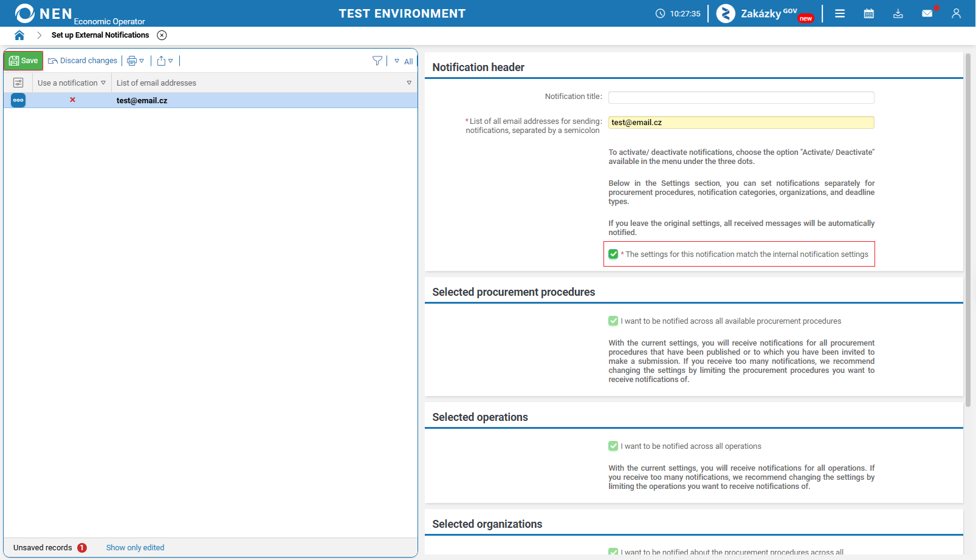This screenshot has width=976, height=560.
Task: Expand the export dropdown arrow
Action: [171, 61]
